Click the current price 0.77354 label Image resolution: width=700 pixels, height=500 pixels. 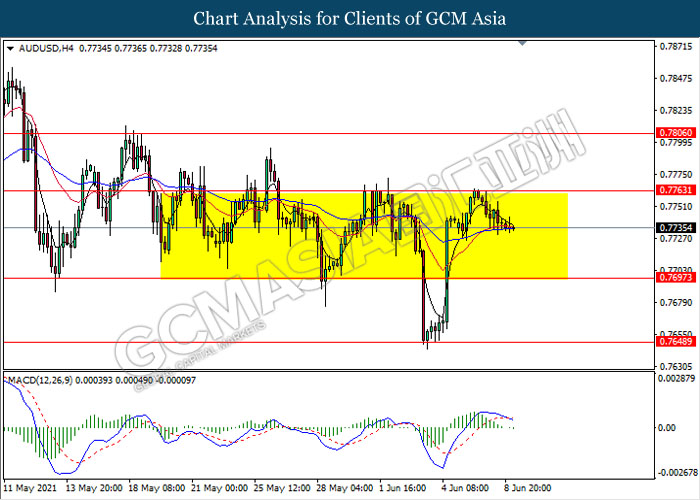(675, 228)
